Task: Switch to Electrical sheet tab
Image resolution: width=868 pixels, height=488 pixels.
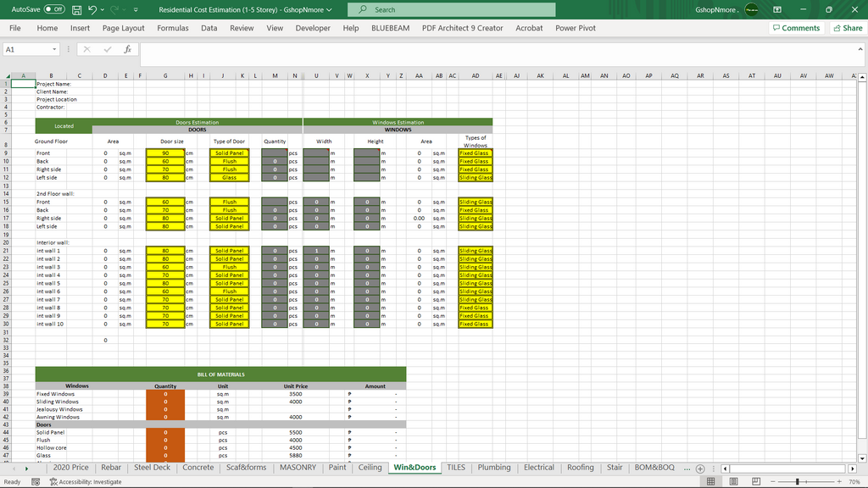Action: (x=538, y=468)
